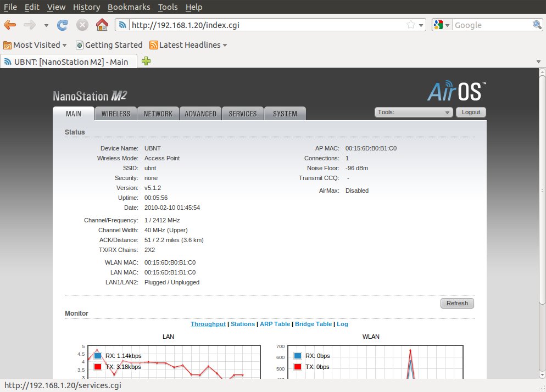Image resolution: width=546 pixels, height=392 pixels.
Task: Open the View menu
Action: tap(56, 7)
